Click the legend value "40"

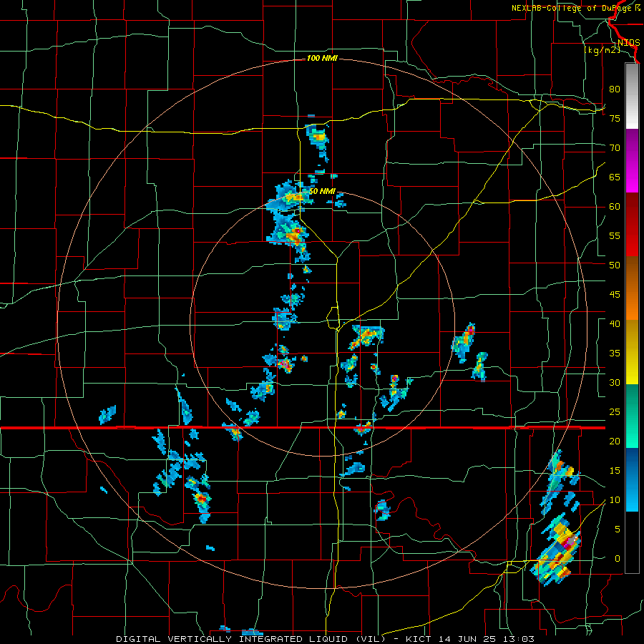(615, 323)
